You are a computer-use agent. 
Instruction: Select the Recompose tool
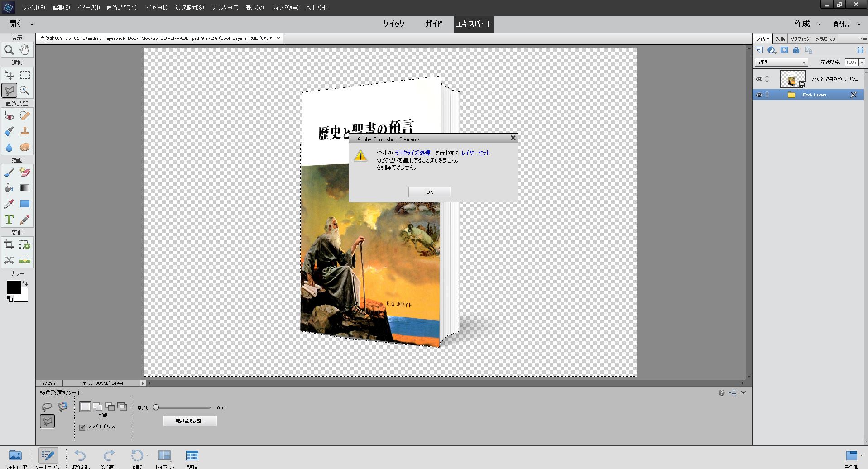pyautogui.click(x=25, y=245)
